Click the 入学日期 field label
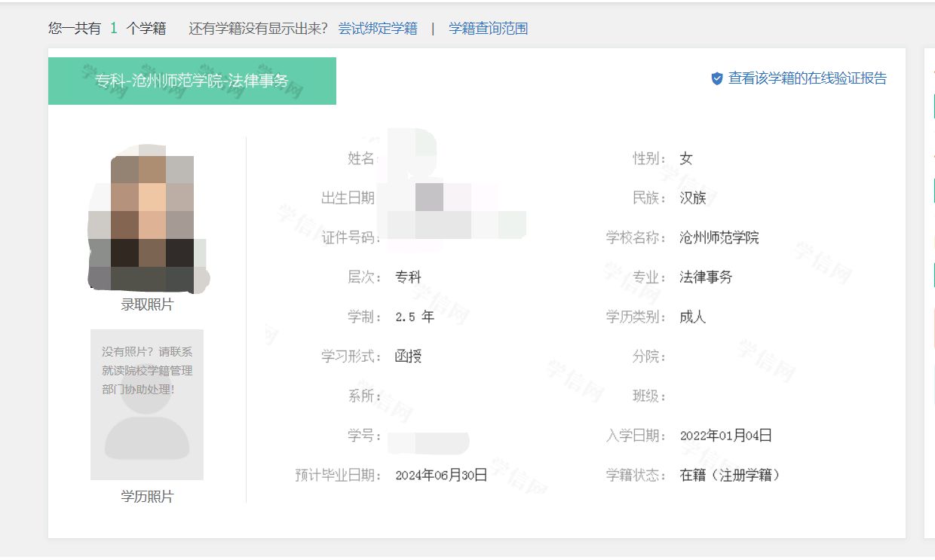Viewport: 935px width, 560px height. [x=636, y=436]
